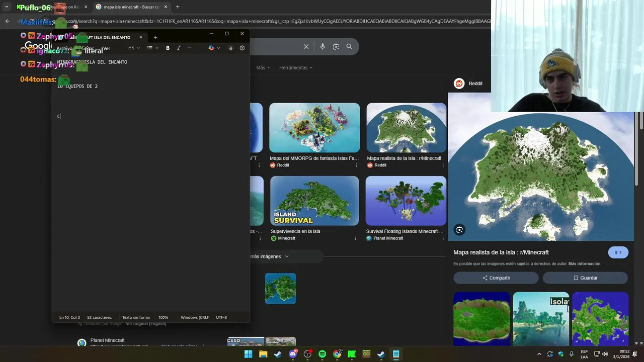The width and height of the screenshot is (644, 362).
Task: Open Chrome tab search dropdown arrow
Action: (x=7, y=7)
